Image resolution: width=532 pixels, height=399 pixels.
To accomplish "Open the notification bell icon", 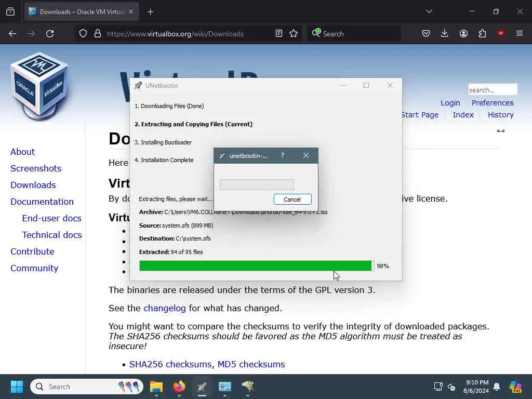I will click(497, 387).
